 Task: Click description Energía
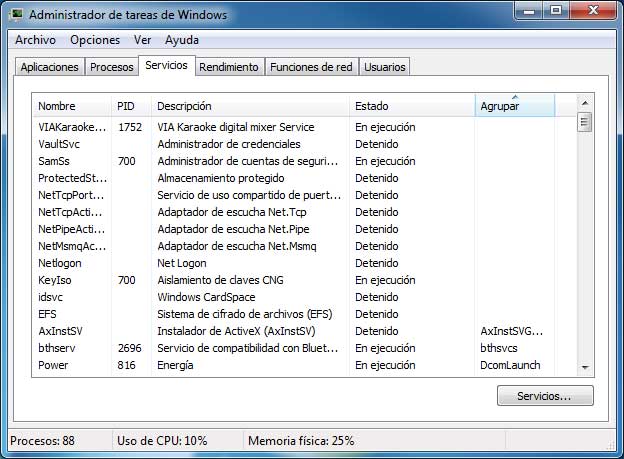point(175,365)
